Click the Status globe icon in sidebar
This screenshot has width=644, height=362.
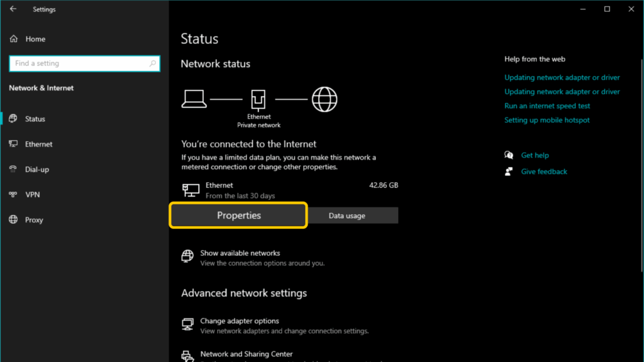point(13,119)
